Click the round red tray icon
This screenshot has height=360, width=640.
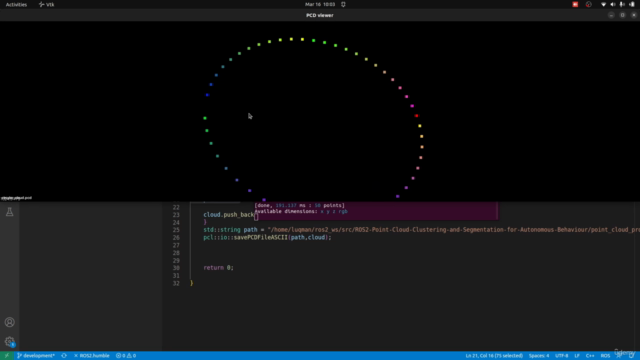[589, 4]
